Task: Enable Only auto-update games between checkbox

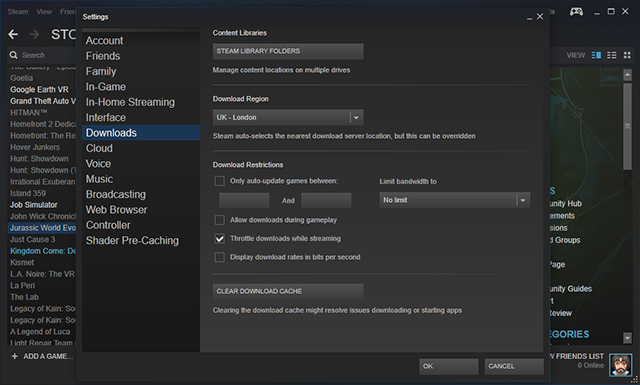Action: point(220,181)
